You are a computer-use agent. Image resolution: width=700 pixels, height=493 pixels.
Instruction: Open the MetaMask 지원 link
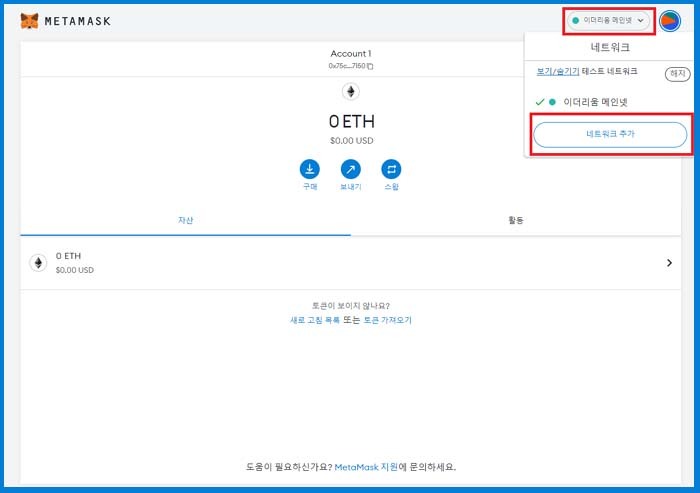click(366, 467)
